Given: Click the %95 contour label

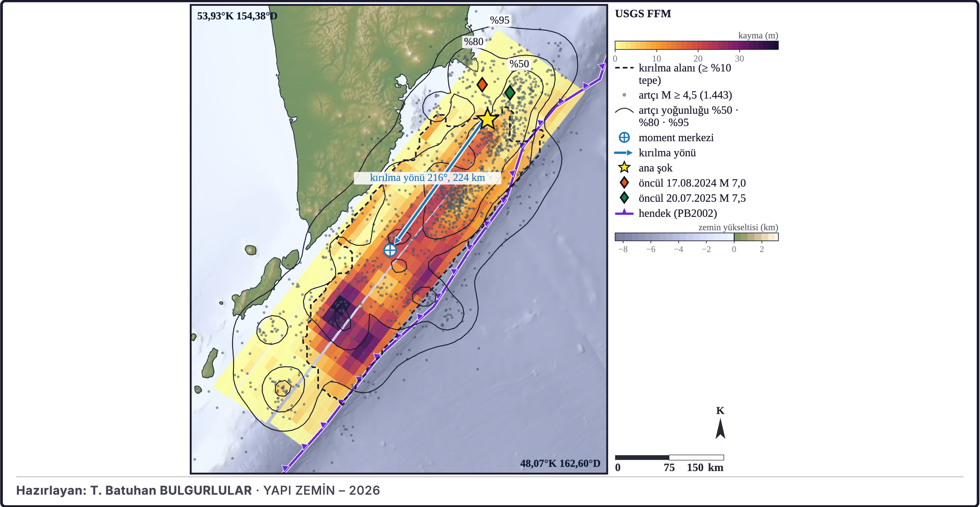Looking at the screenshot, I should pyautogui.click(x=500, y=20).
